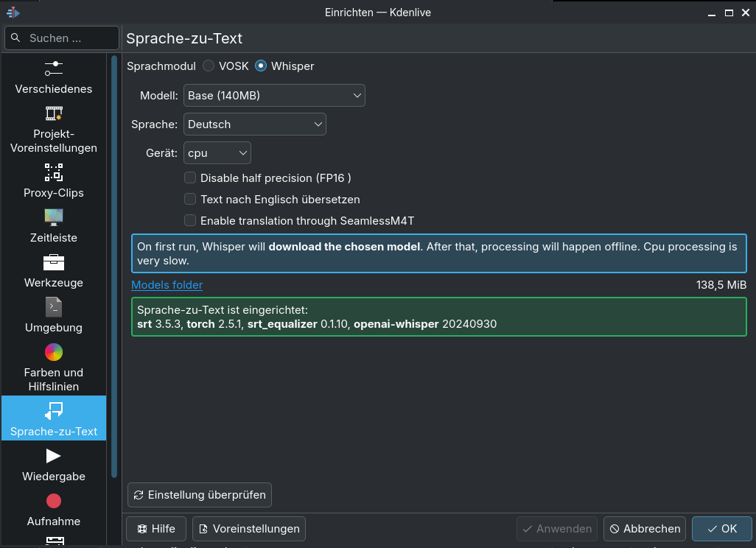Screen dimensions: 756x548
Task: Select the VOSK speech engine radio button
Action: tap(209, 66)
